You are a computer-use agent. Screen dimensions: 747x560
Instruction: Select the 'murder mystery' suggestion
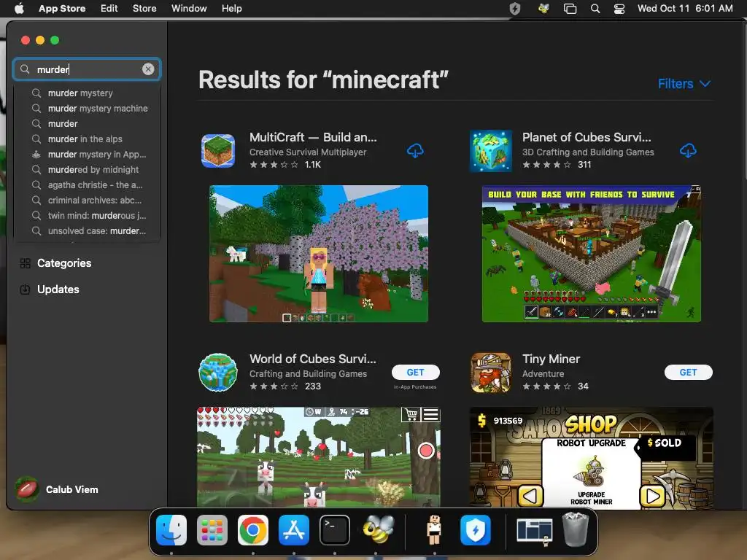coord(88,93)
